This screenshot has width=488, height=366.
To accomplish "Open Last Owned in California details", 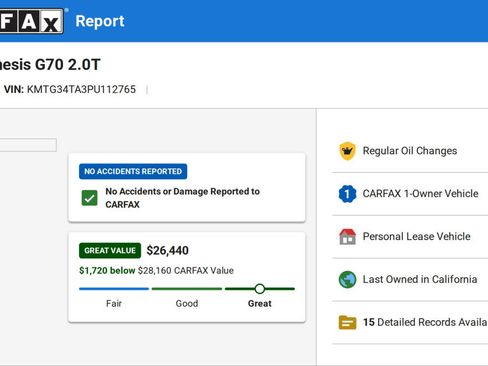I will pyautogui.click(x=410, y=279).
